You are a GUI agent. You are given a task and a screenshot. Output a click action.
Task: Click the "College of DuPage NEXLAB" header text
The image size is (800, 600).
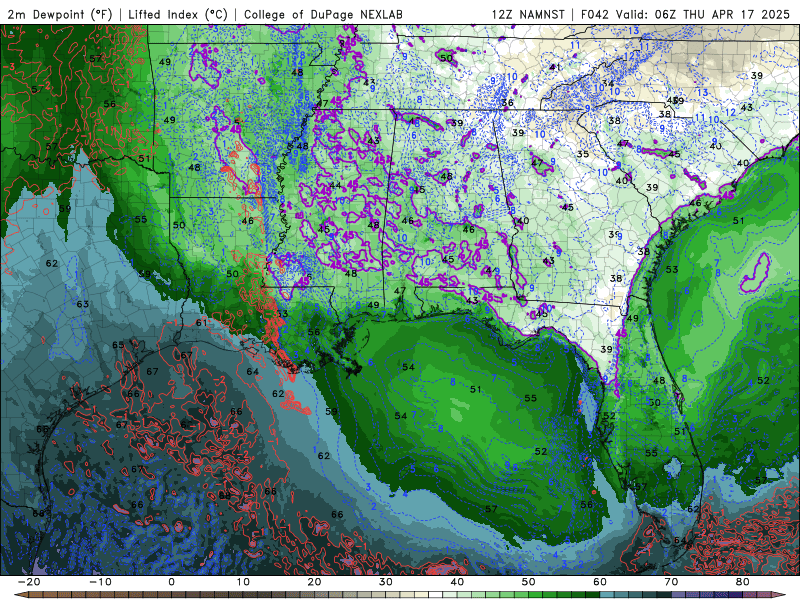click(323, 15)
